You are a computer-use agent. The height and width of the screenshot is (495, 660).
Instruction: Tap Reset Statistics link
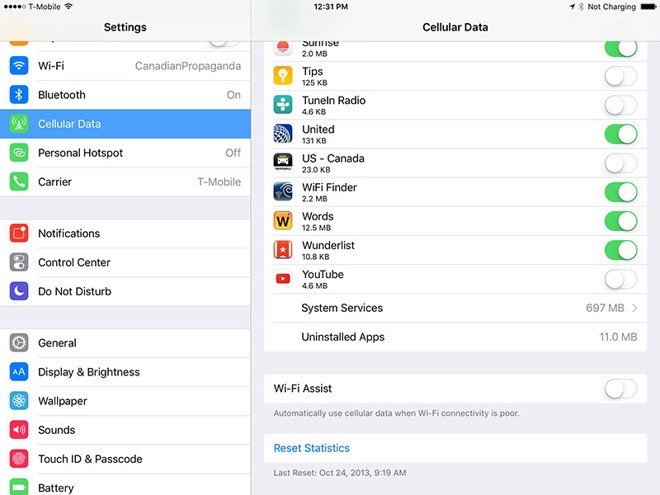(311, 448)
